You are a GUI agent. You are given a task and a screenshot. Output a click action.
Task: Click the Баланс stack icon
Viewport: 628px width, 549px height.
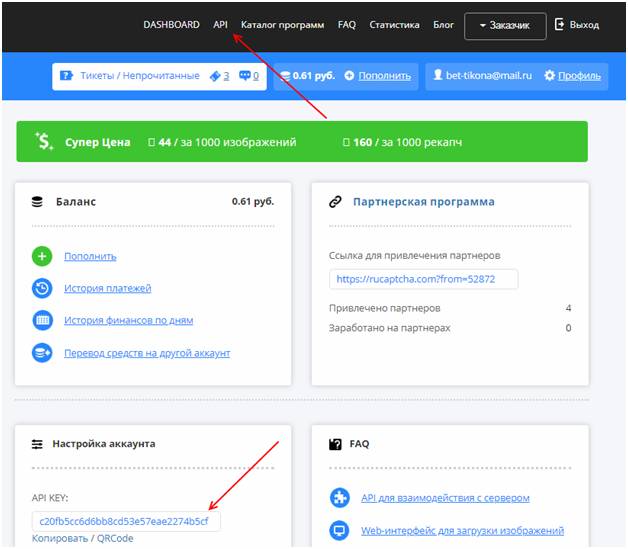pos(37,202)
